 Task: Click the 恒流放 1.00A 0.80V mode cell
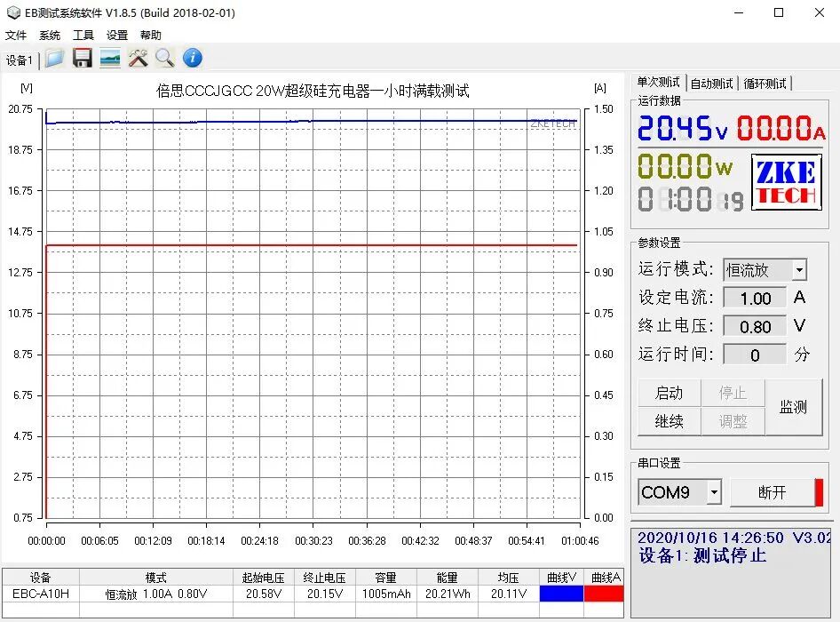[156, 594]
